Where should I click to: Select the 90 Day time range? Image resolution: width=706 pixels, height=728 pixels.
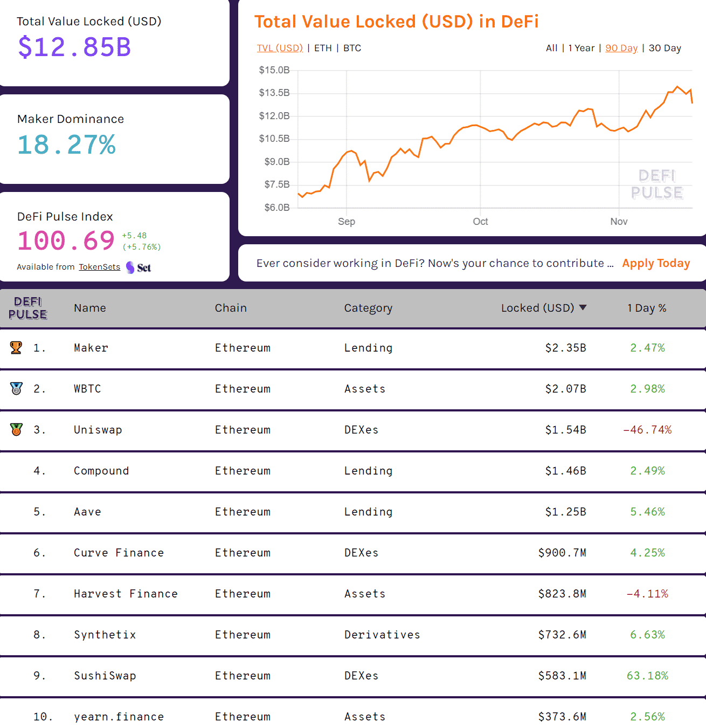coord(621,48)
